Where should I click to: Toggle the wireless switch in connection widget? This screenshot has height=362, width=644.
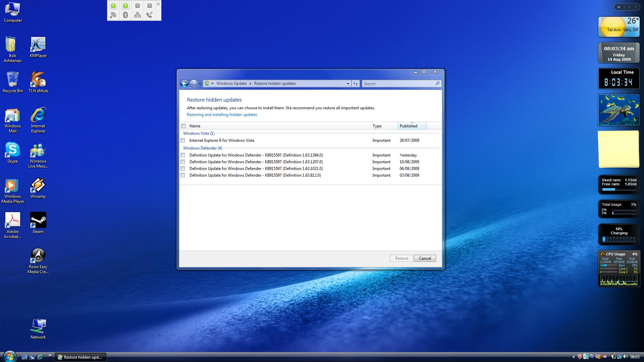click(113, 6)
